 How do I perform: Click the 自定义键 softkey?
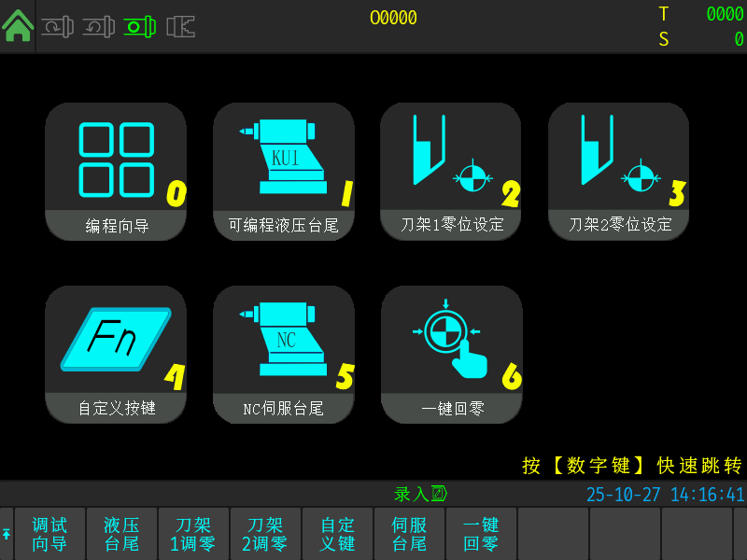pyautogui.click(x=337, y=534)
